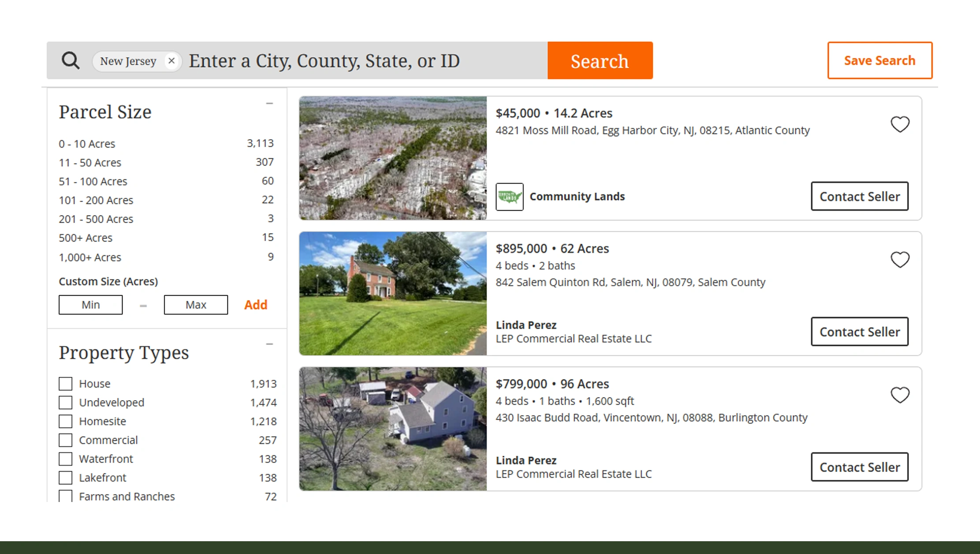Click the Min acres input field

pyautogui.click(x=91, y=305)
